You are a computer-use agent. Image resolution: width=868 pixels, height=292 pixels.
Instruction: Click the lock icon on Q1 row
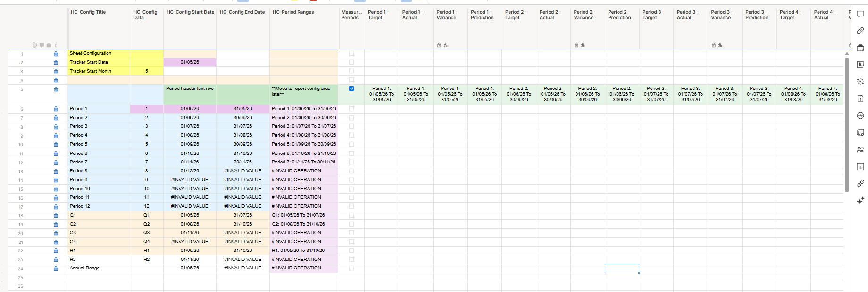pos(56,215)
